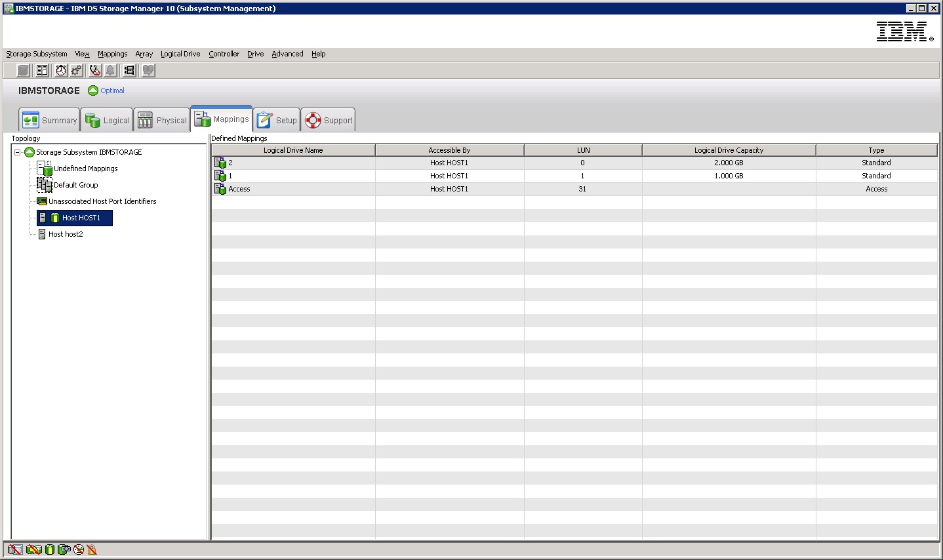
Task: Click the stopwatch performance monitor icon
Action: pos(61,70)
